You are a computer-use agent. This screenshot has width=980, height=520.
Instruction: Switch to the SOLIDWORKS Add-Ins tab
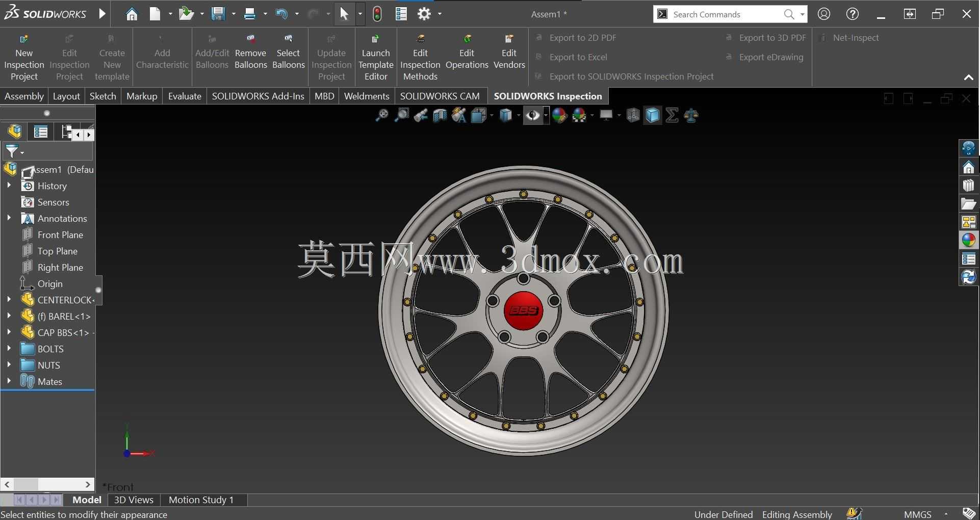[x=258, y=96]
